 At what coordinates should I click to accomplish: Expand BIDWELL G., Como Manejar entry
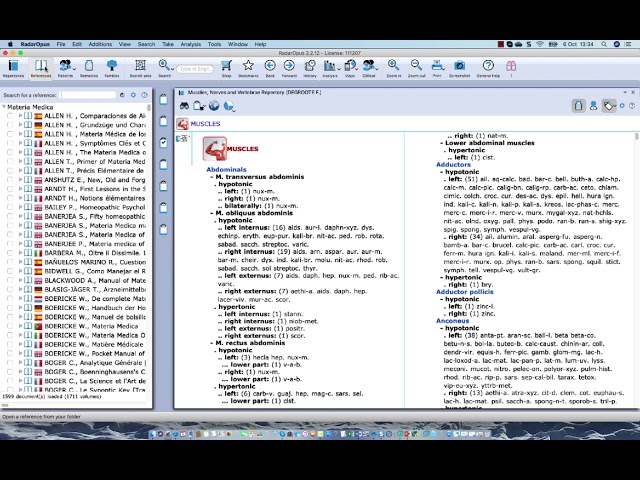click(x=20, y=271)
